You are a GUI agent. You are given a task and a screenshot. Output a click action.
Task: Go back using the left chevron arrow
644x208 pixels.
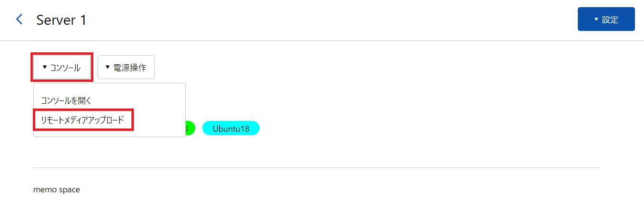[x=19, y=20]
